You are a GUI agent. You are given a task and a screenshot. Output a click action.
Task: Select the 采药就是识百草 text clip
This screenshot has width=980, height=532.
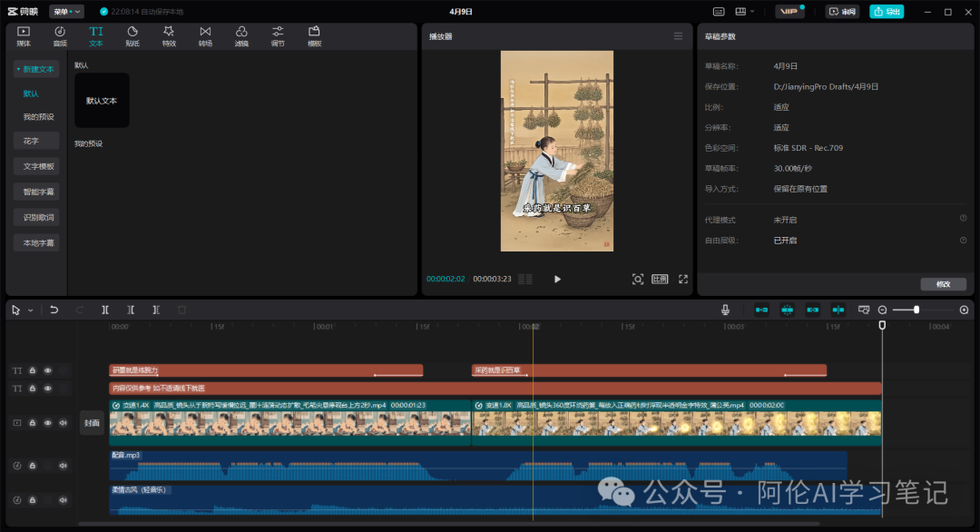click(x=650, y=370)
